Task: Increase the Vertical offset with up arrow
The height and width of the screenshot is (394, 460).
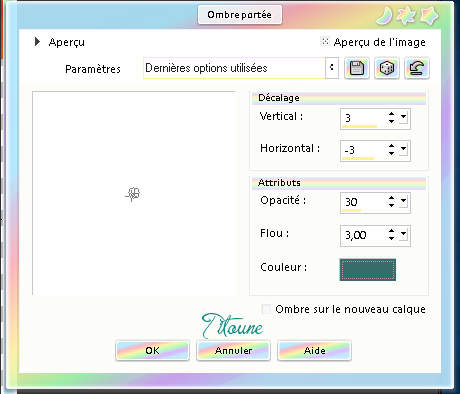Action: [x=391, y=114]
